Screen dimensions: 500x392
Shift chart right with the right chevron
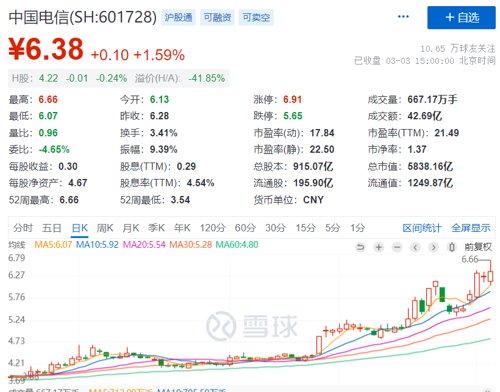click(x=434, y=247)
